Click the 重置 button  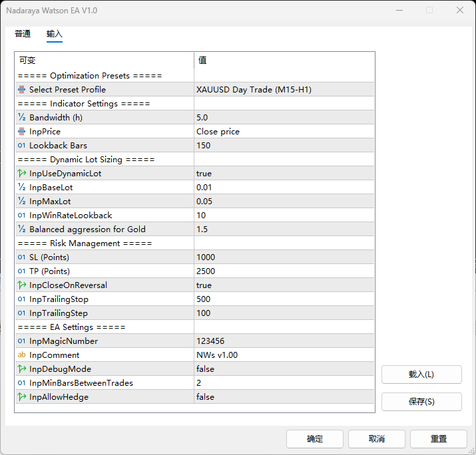(438, 439)
